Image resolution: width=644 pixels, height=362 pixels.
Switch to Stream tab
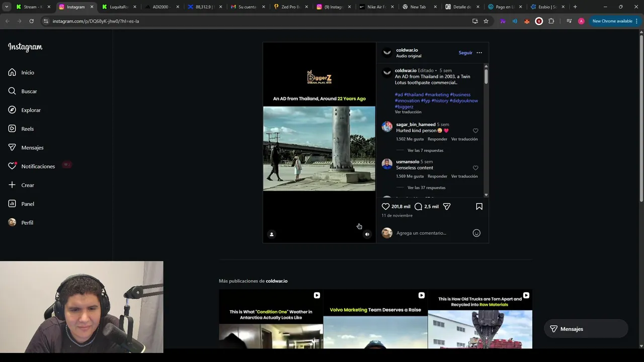coord(33,7)
